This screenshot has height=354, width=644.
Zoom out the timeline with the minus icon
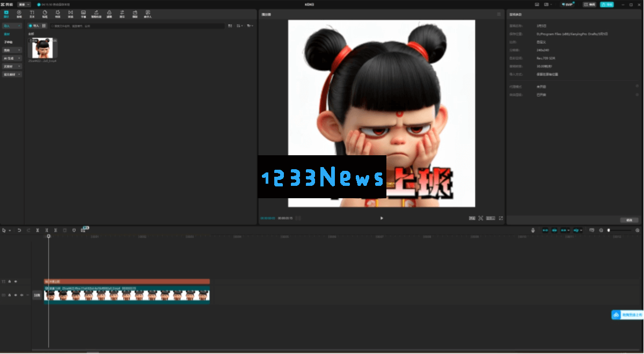pyautogui.click(x=601, y=230)
